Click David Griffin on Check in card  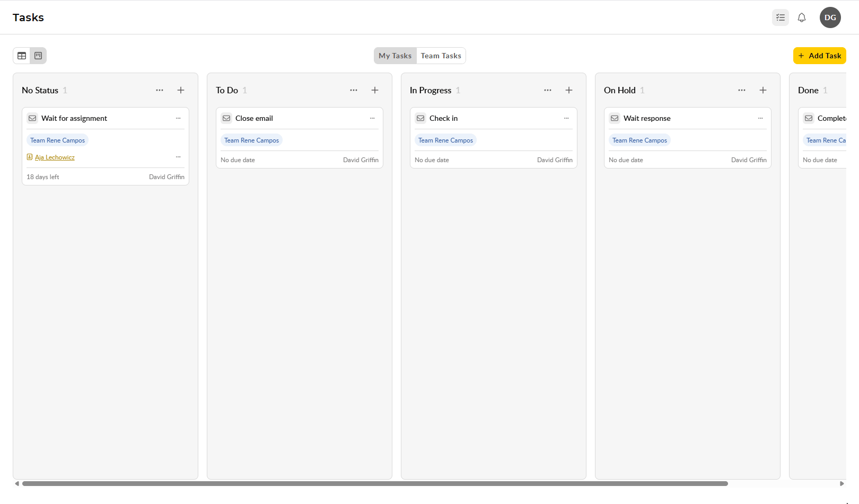pyautogui.click(x=555, y=160)
